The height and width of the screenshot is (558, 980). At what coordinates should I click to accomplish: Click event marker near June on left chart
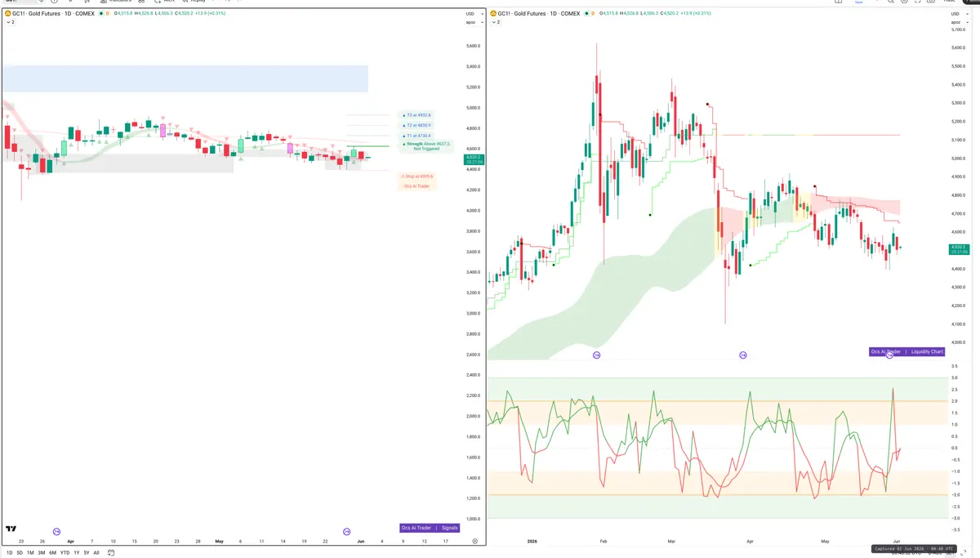pyautogui.click(x=347, y=531)
